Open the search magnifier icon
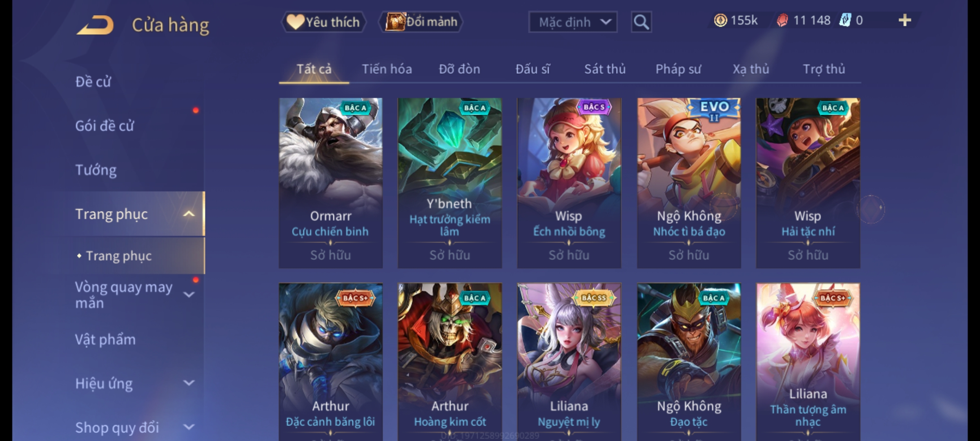This screenshot has height=441, width=980. pos(641,22)
